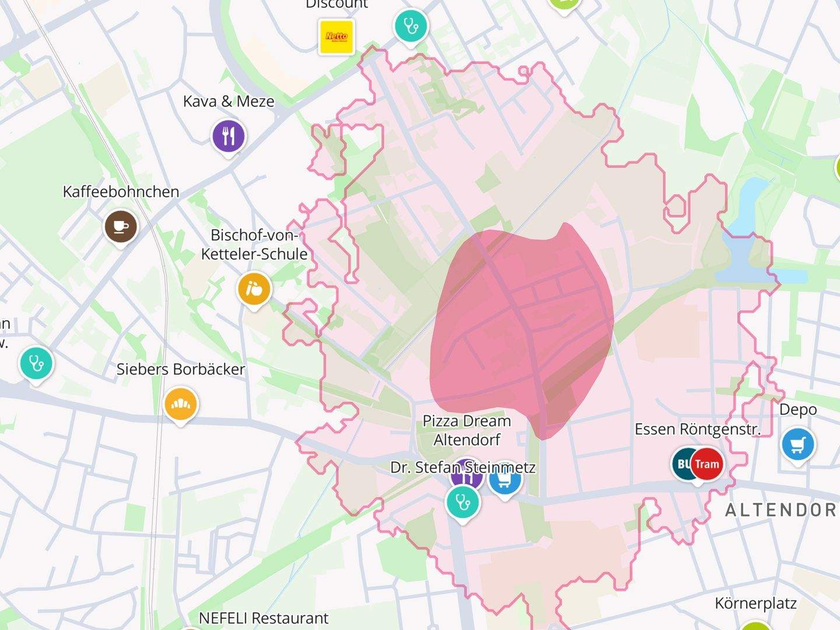Click the Essen Röntgenstr. station label

(x=698, y=429)
